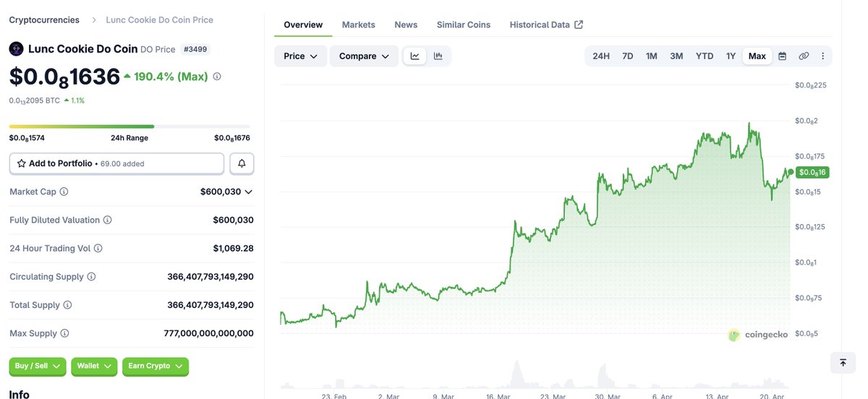The width and height of the screenshot is (868, 399).
Task: Switch to the News tab
Action: click(406, 25)
